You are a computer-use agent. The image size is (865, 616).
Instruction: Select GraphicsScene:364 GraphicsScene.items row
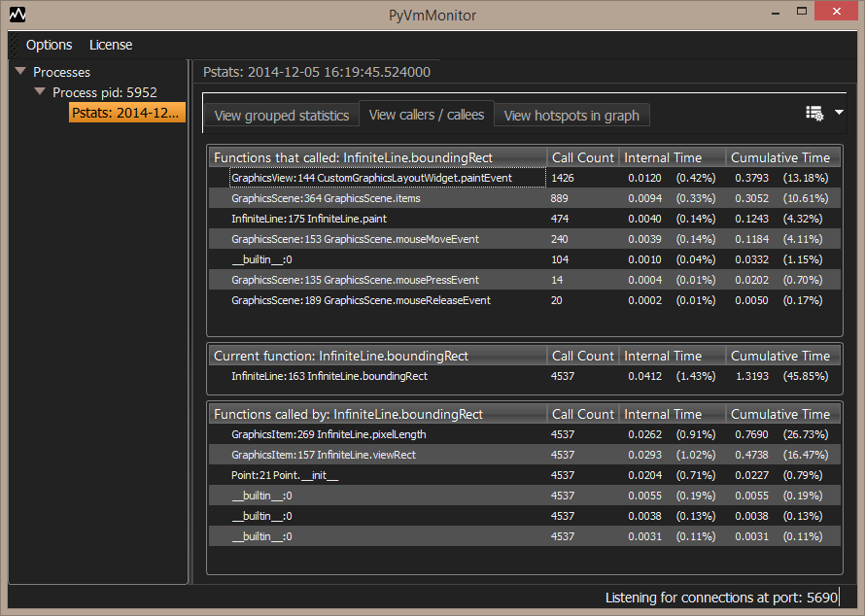(x=525, y=198)
